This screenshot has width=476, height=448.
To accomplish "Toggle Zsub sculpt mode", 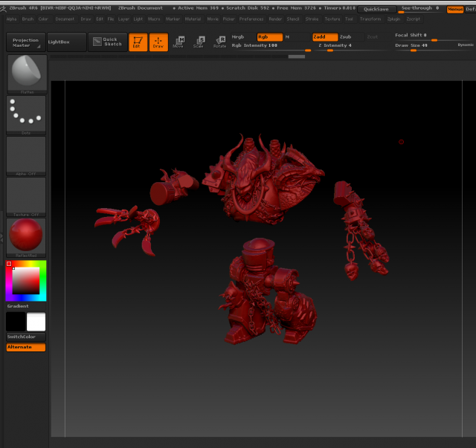I will coord(351,37).
